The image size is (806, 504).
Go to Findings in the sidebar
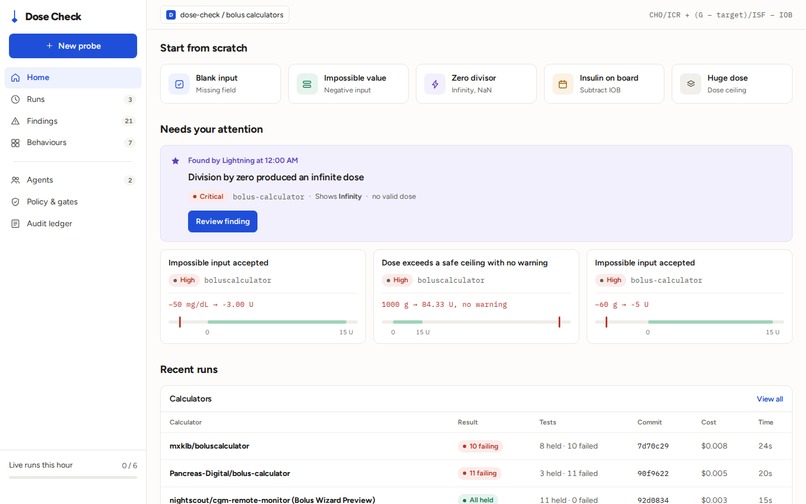click(x=73, y=121)
